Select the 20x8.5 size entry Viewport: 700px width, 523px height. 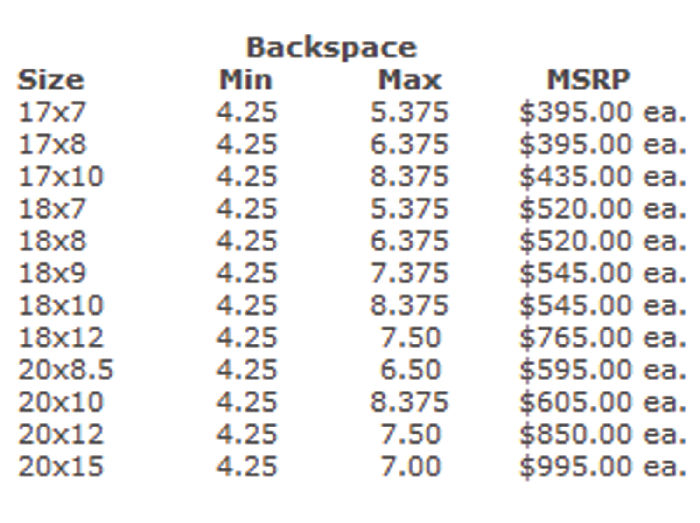(x=66, y=370)
